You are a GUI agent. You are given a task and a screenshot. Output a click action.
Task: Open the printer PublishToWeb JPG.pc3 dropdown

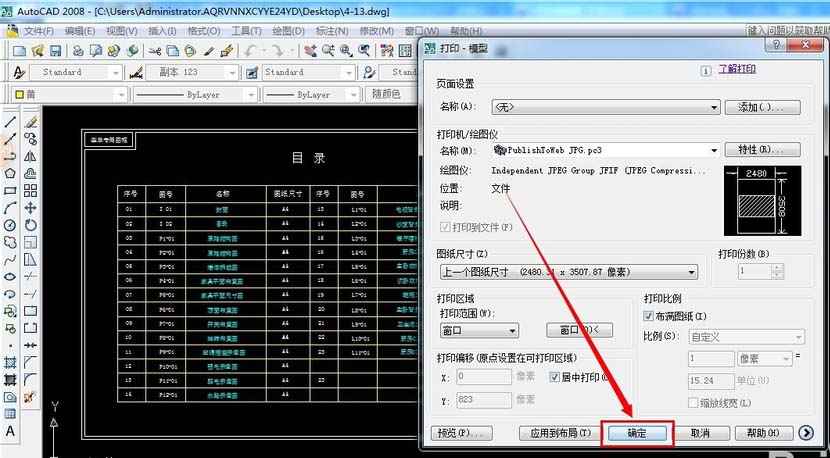pos(606,150)
